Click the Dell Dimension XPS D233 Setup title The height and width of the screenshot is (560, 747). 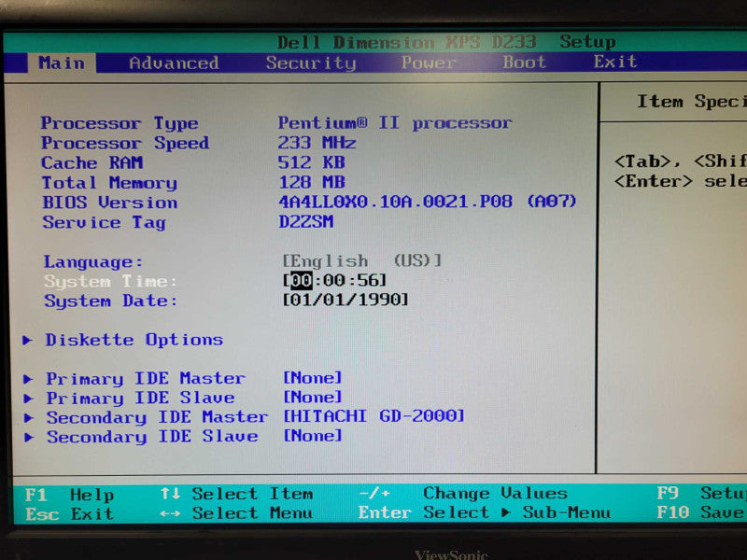point(446,42)
